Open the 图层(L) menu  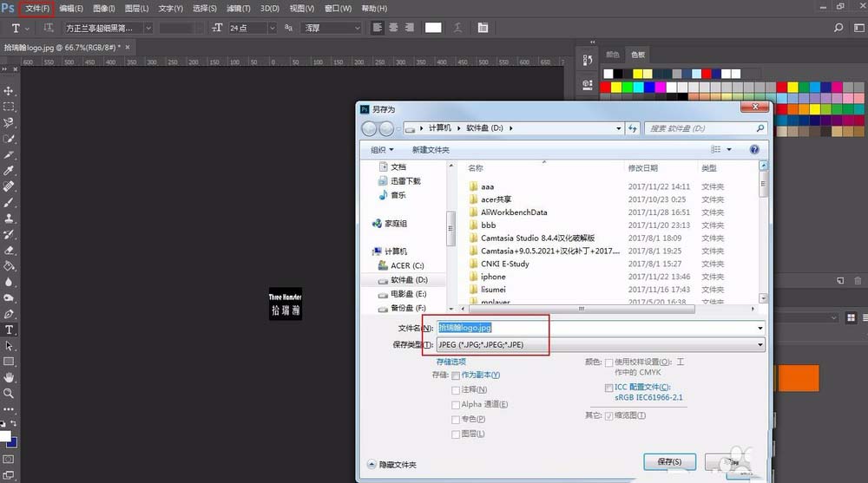(x=137, y=9)
